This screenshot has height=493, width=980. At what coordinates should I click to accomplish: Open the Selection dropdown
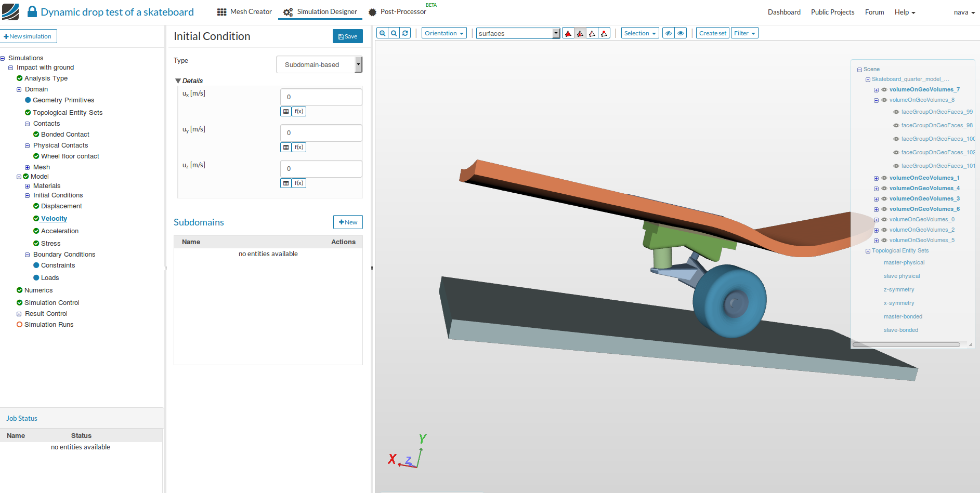click(640, 33)
